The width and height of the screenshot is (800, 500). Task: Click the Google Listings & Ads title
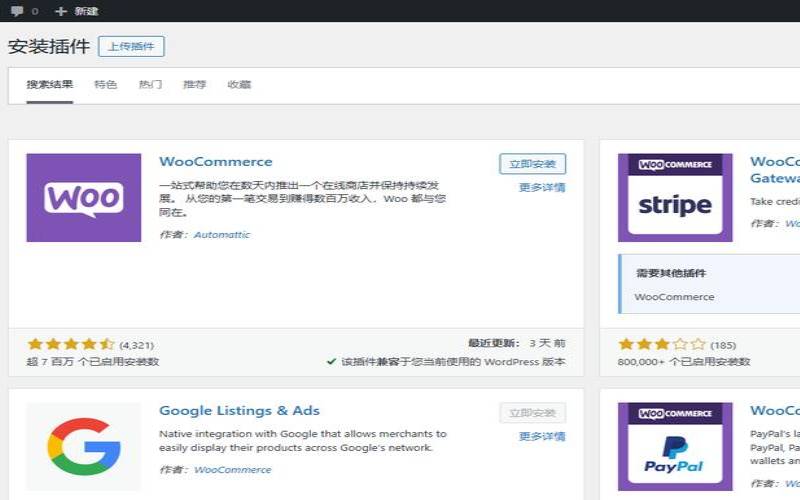point(239,411)
